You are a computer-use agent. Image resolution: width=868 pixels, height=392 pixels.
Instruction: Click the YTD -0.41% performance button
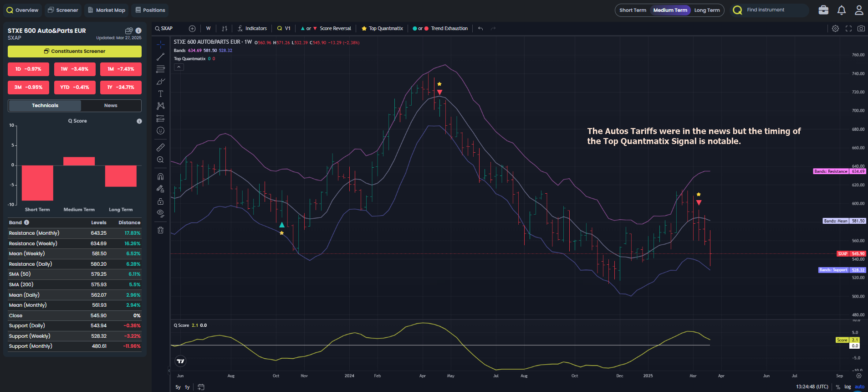75,87
